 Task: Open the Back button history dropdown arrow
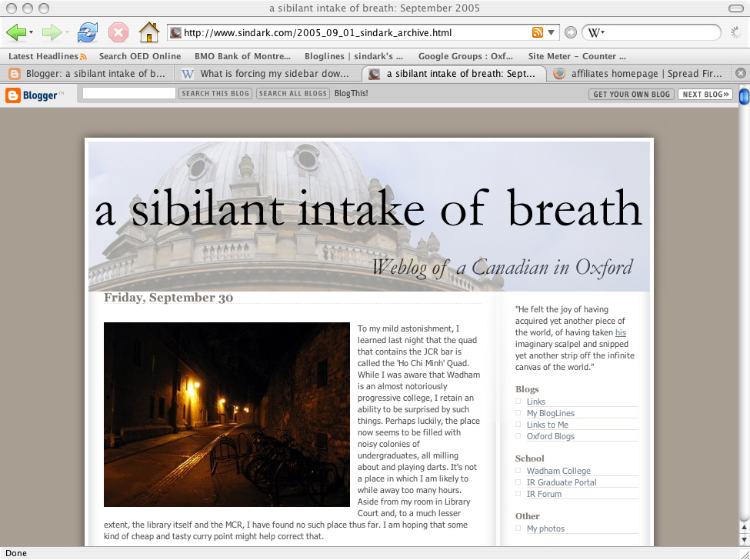(x=31, y=33)
